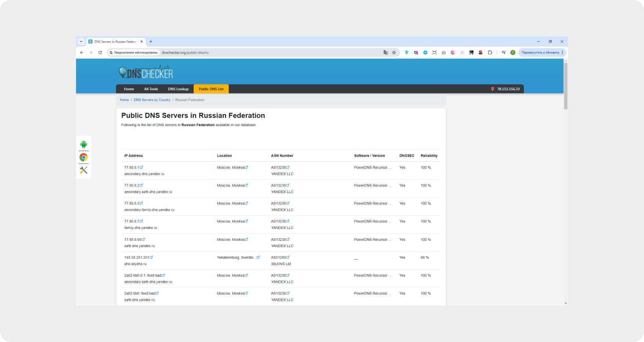Open the Extensions puzzle icon

[490, 53]
